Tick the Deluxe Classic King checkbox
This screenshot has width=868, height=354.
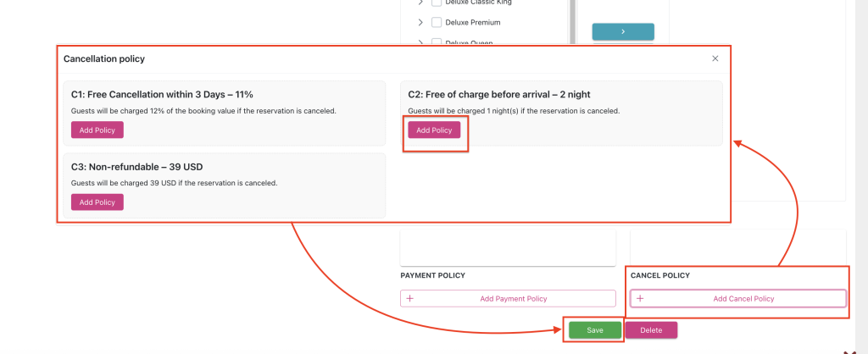tap(437, 3)
